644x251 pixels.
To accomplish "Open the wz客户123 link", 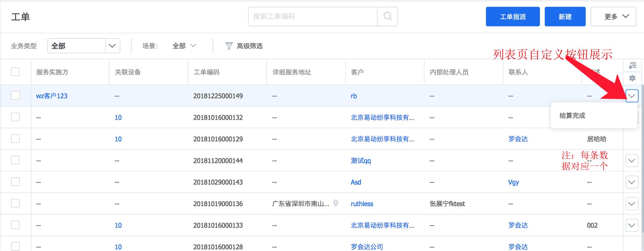I will [x=52, y=96].
